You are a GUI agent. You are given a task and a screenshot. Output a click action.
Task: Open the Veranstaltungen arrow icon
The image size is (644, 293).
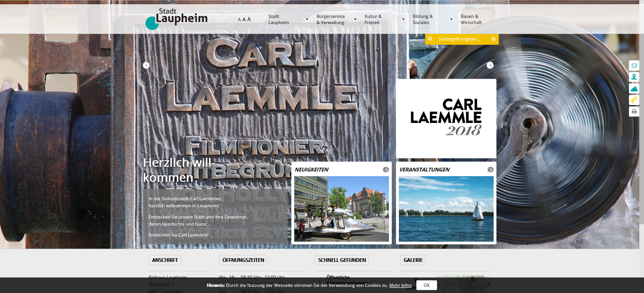tap(491, 170)
